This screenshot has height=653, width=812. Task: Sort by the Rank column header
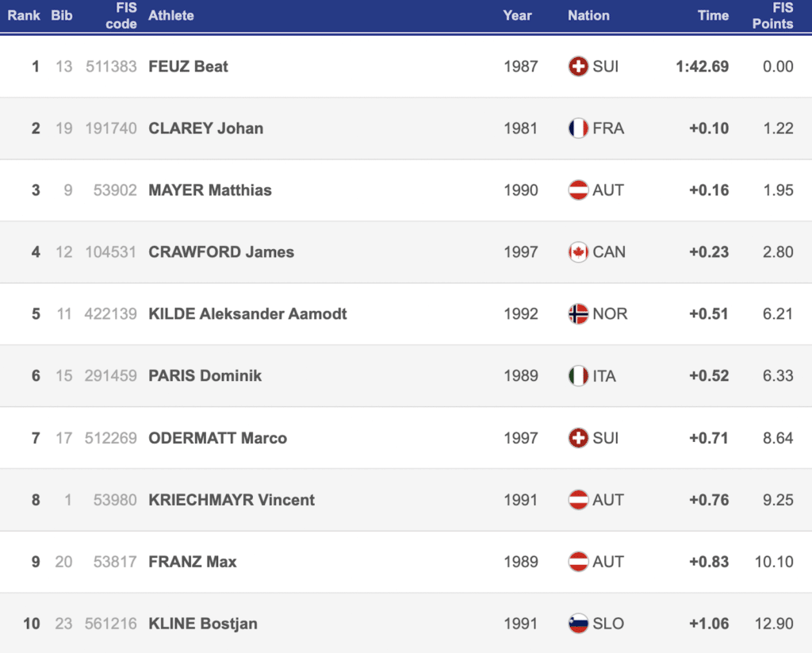tap(24, 16)
